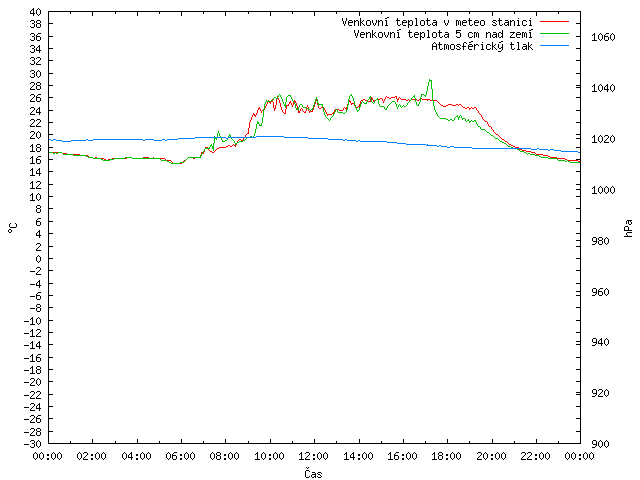Screen dimensions: 640x480
Task: Click the left axis value '-30'
Action: tap(33, 444)
